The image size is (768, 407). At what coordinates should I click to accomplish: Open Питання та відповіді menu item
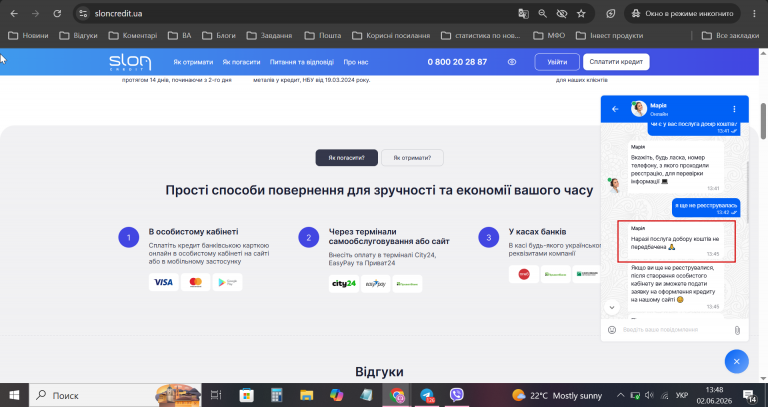point(302,62)
